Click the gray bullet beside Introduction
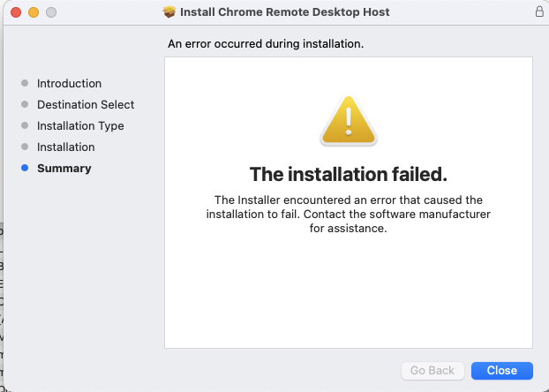 [25, 83]
